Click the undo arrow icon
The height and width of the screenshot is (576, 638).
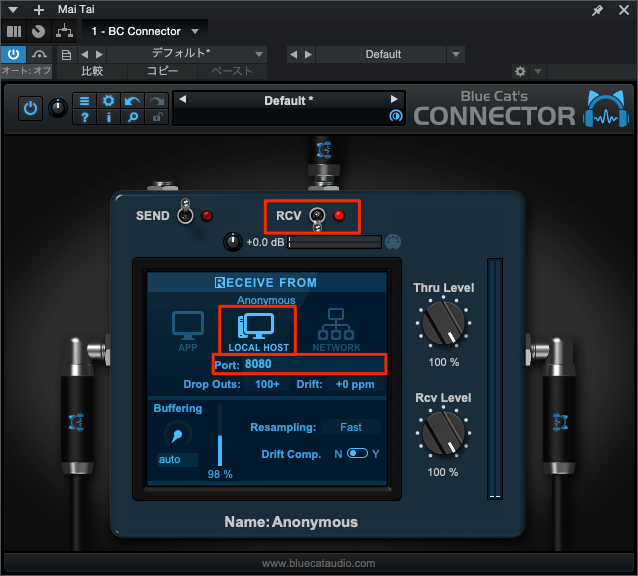pyautogui.click(x=132, y=100)
